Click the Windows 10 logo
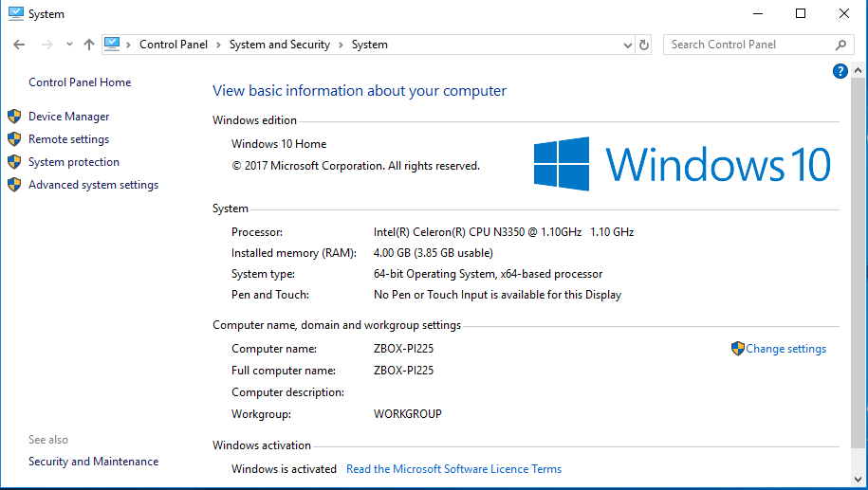The width and height of the screenshot is (868, 490). pyautogui.click(x=682, y=164)
